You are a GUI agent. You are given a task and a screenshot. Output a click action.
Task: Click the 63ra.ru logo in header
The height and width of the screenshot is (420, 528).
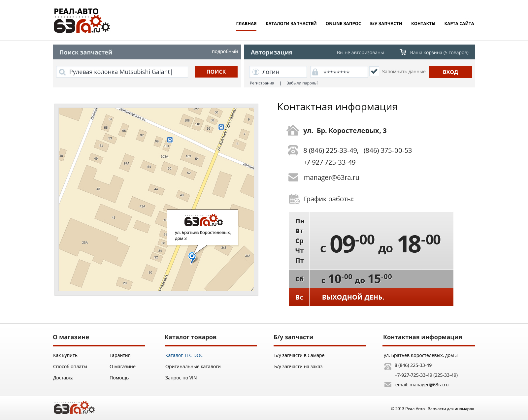pos(82,21)
